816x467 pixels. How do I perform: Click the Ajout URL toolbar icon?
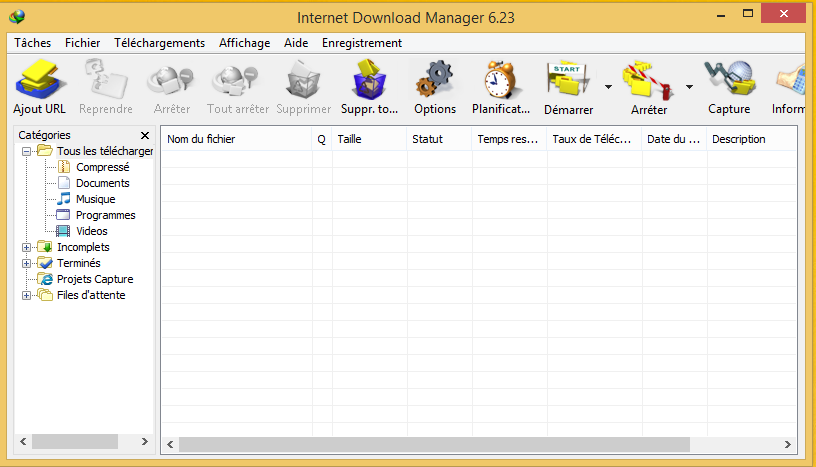point(41,79)
